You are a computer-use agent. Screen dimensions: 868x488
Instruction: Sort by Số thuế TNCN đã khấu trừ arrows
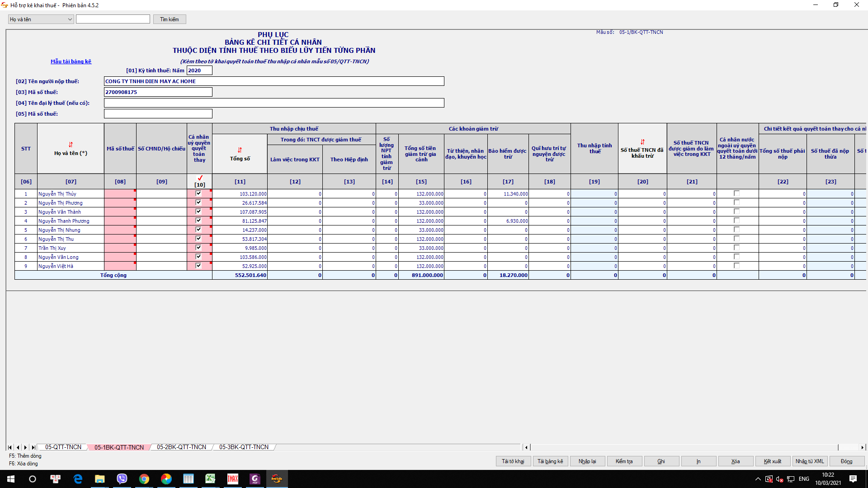[642, 142]
